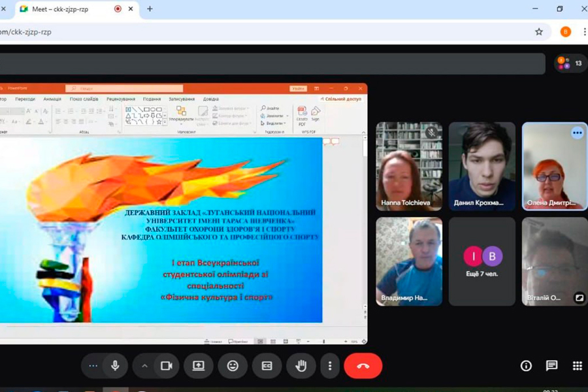Close the Meet – ckk-zjzp-rzp tab
588x392 pixels.
131,8
